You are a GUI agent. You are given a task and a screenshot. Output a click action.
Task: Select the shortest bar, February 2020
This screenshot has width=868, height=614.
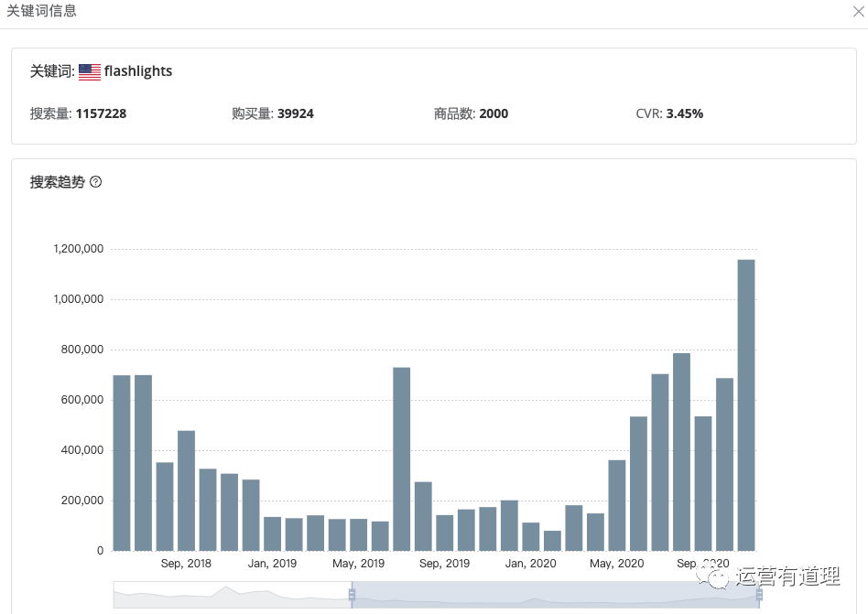tap(552, 540)
